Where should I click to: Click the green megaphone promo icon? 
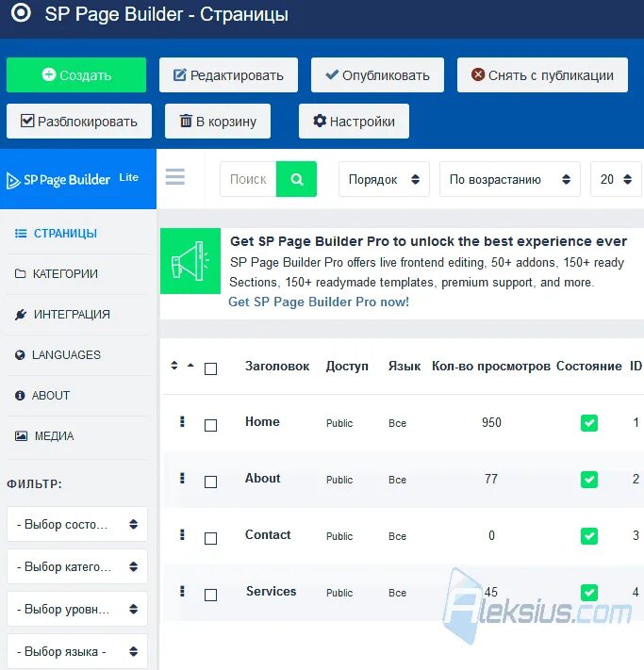point(190,261)
